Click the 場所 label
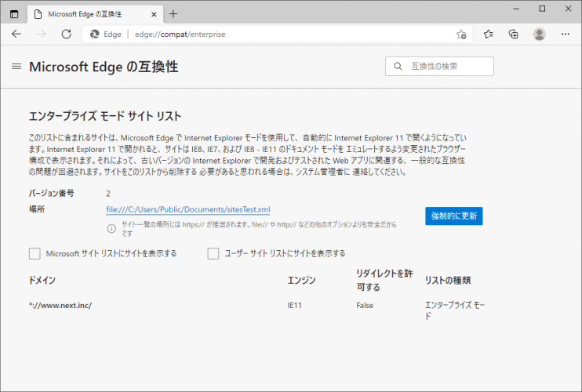 (x=37, y=209)
